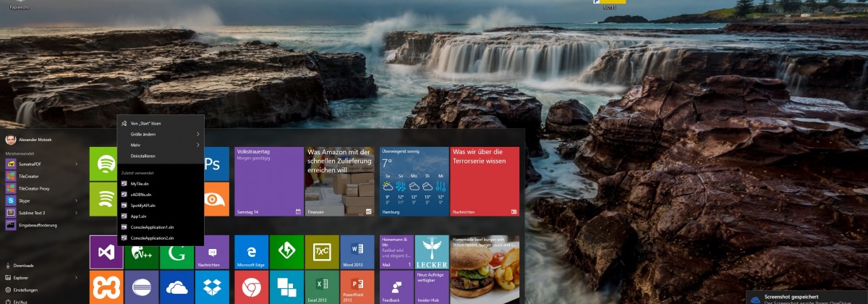Open the orange eye icon tile
Screen dimensions: 868x304
pyautogui.click(x=216, y=199)
